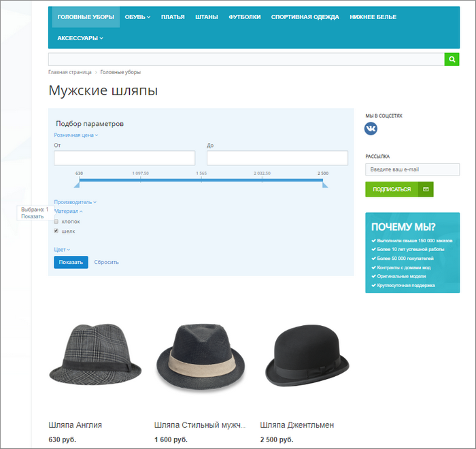Collapse the Материал filter section

coord(68,211)
